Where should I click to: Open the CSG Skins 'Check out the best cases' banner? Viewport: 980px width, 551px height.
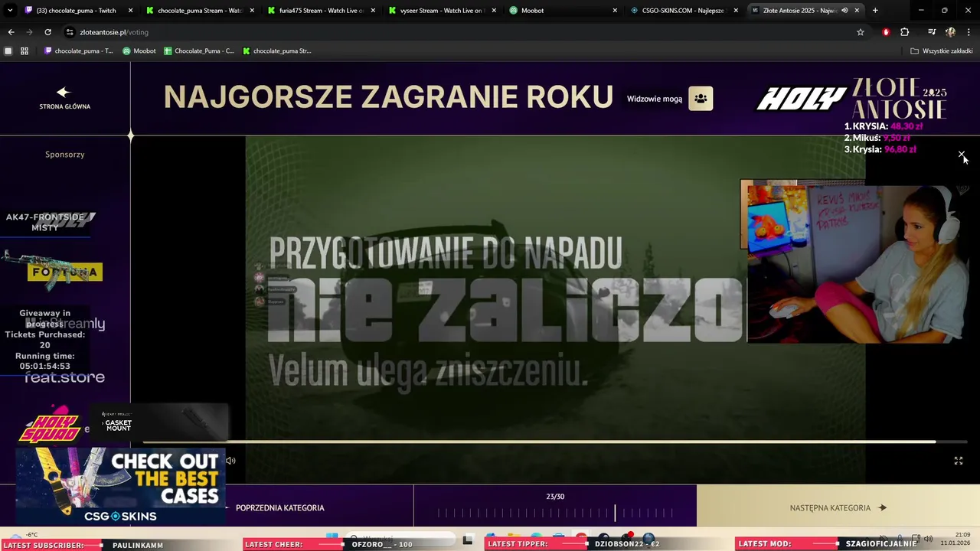click(x=120, y=487)
